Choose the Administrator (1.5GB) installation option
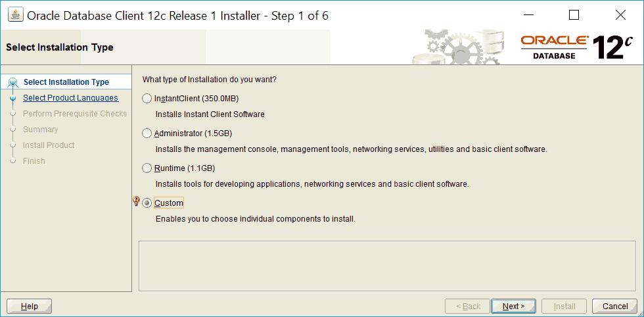644x317 pixels. click(147, 134)
